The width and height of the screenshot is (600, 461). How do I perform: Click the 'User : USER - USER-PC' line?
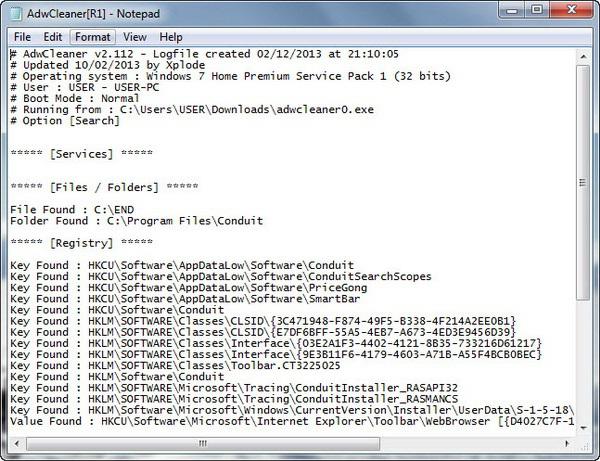coord(85,87)
